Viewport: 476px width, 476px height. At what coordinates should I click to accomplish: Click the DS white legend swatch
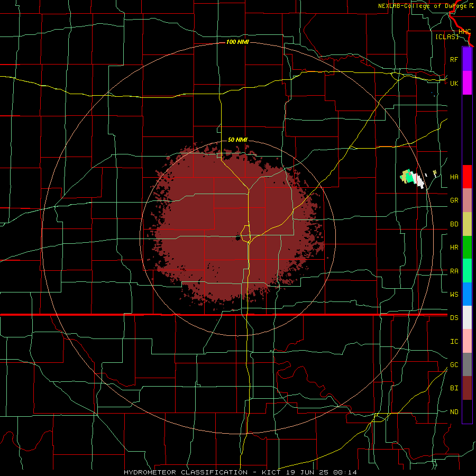[x=467, y=317]
